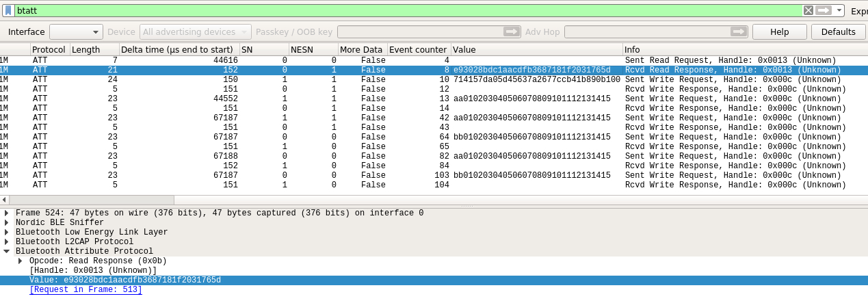Sort by the Event counter column header
Image resolution: width=868 pixels, height=303 pixels.
pos(418,50)
